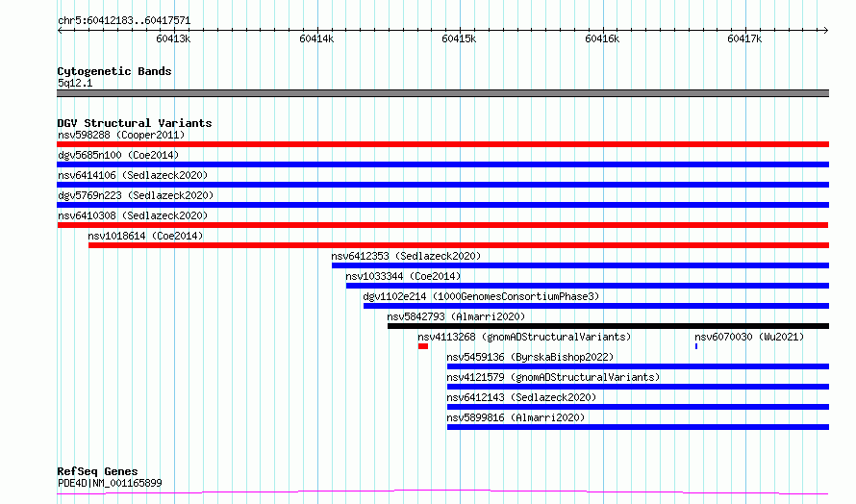Open the nsv6412353 (Sedlazeck2020) label

click(406, 256)
